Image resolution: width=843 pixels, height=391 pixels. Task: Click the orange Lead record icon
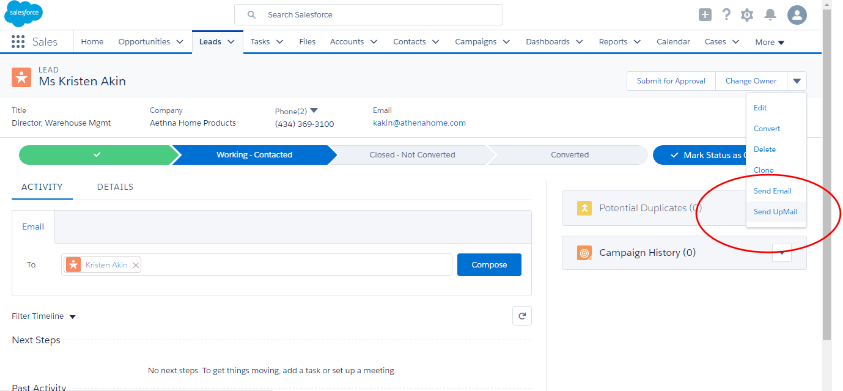pos(21,77)
